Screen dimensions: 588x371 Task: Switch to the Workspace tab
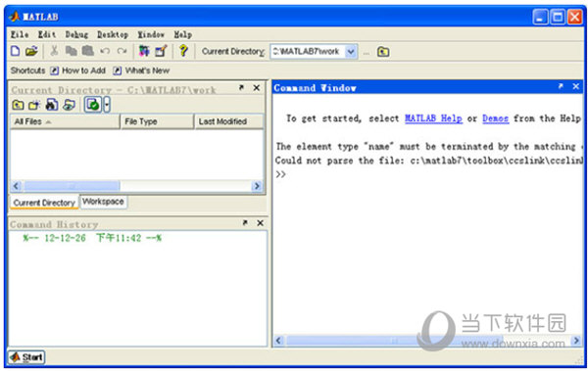point(103,202)
